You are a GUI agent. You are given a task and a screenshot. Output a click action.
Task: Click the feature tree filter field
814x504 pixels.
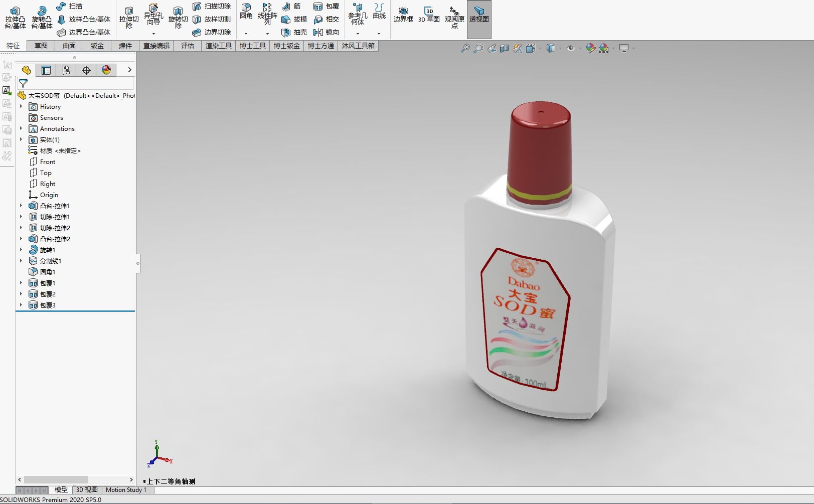click(76, 84)
